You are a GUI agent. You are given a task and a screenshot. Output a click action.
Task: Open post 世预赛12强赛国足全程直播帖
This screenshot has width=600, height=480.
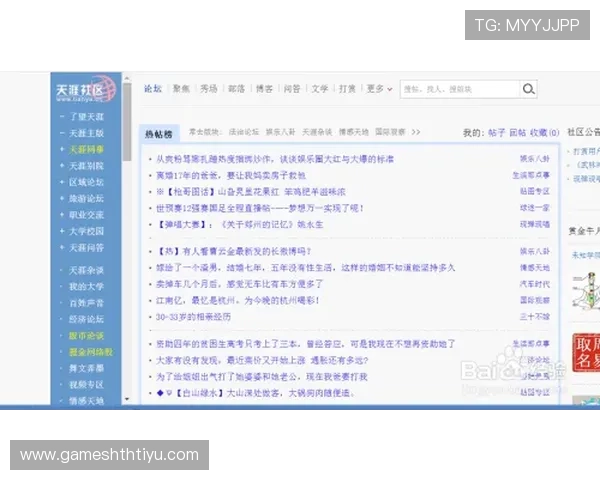click(259, 208)
